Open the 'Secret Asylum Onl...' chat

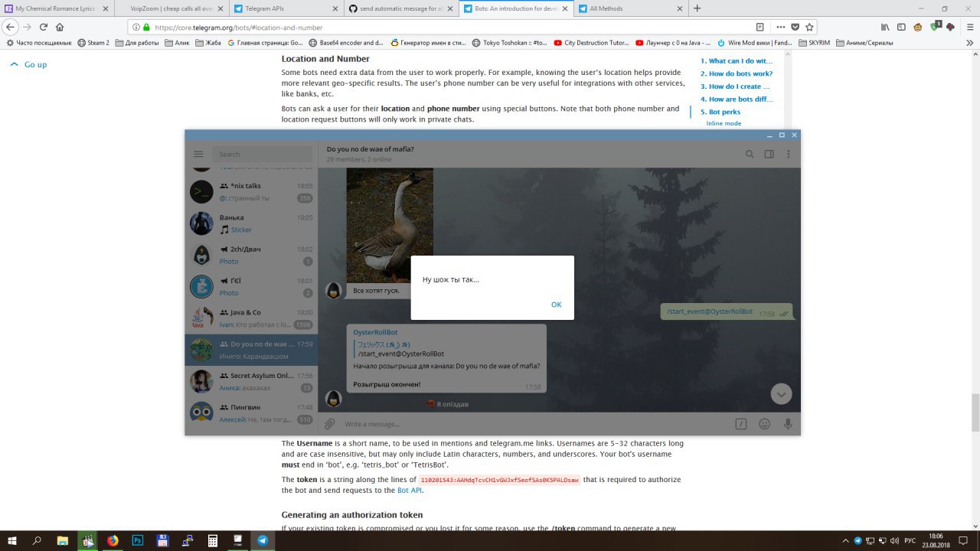pos(251,381)
